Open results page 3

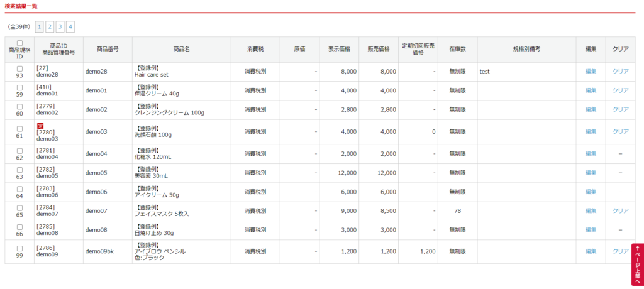tap(60, 26)
